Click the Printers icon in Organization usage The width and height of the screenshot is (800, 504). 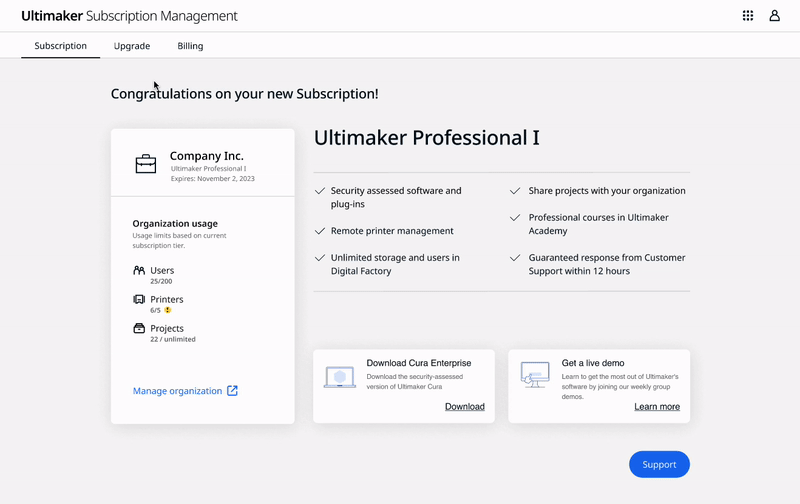pos(139,299)
